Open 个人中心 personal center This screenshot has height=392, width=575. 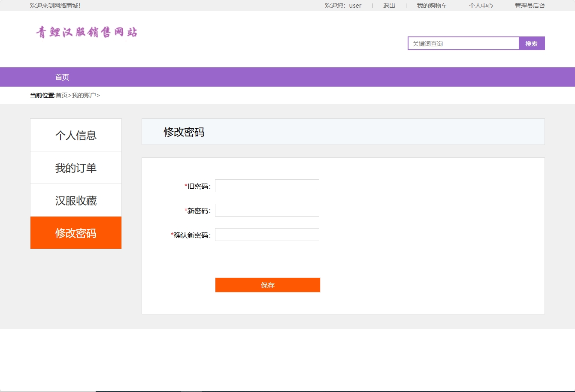(x=481, y=6)
